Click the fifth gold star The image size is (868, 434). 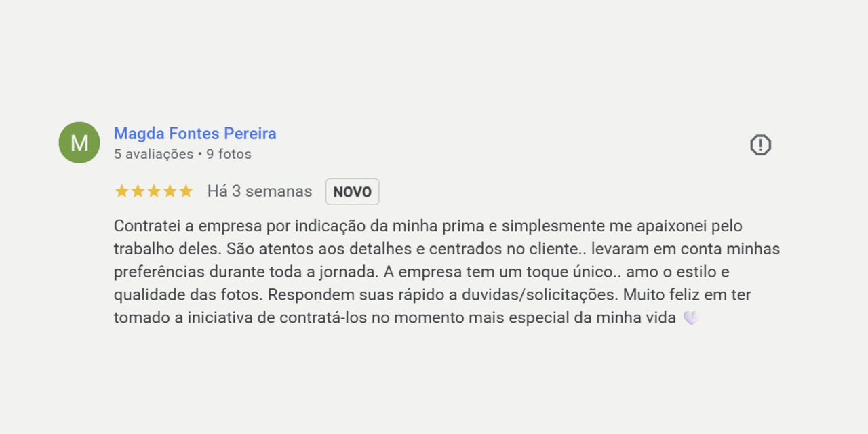[x=186, y=191]
